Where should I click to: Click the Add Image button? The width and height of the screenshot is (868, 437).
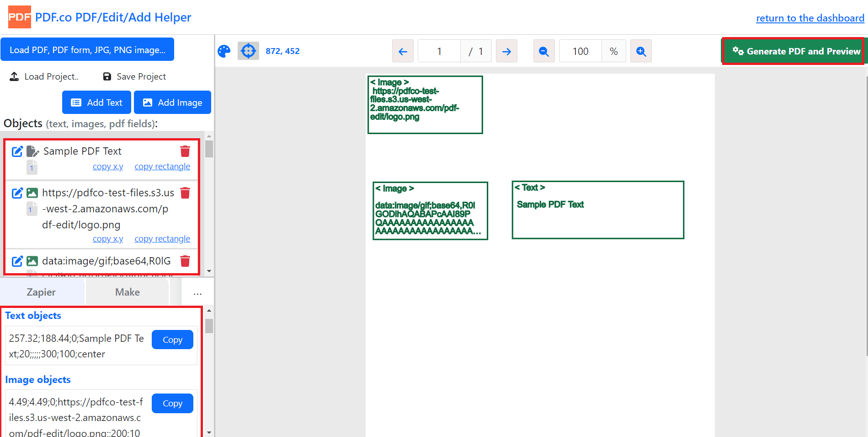172,103
